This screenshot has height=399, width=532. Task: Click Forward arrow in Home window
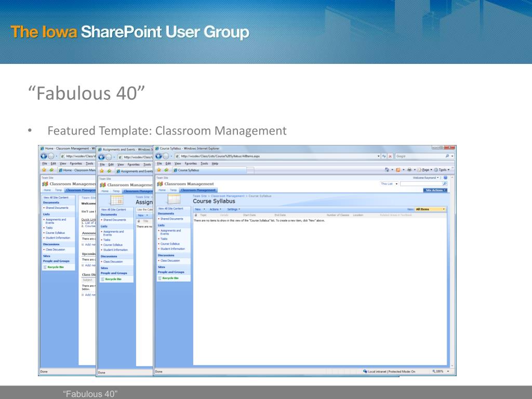pos(51,156)
